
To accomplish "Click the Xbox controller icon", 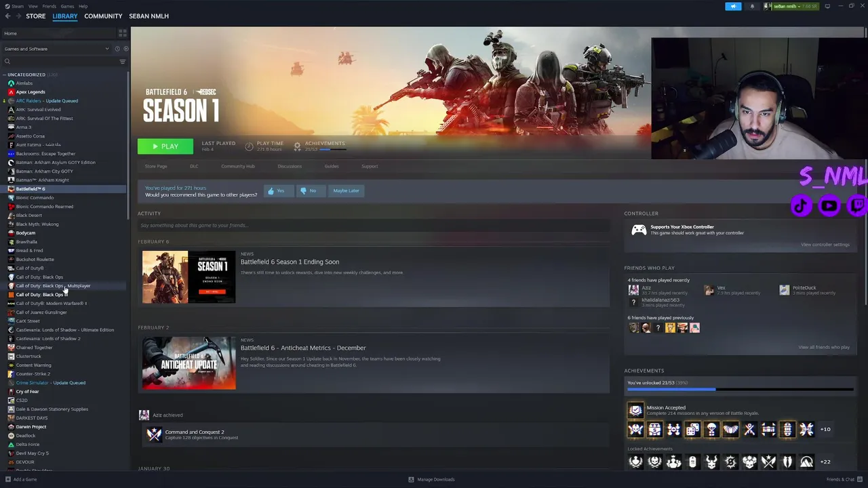I will (639, 230).
